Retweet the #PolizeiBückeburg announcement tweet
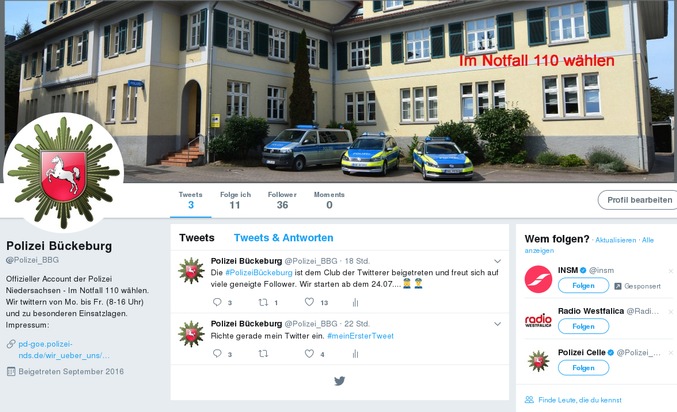677x412 pixels. 263,302
